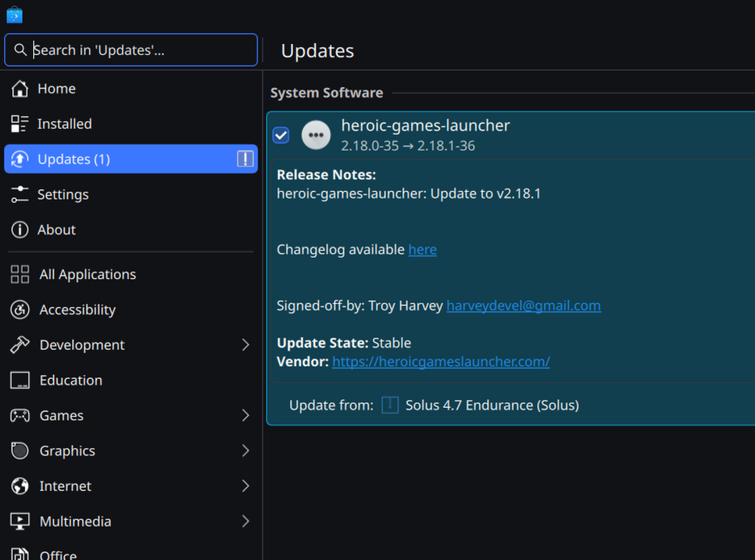Click the heroic-games-launcher title text
The width and height of the screenshot is (755, 560).
[x=425, y=125]
